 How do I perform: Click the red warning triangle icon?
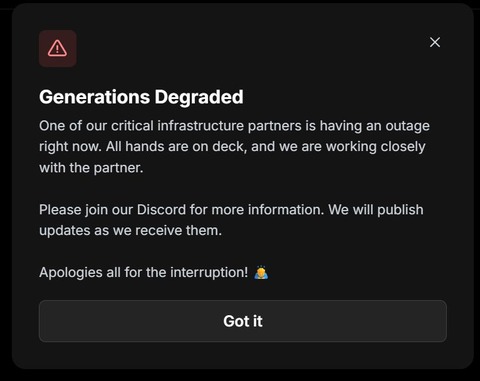(58, 49)
